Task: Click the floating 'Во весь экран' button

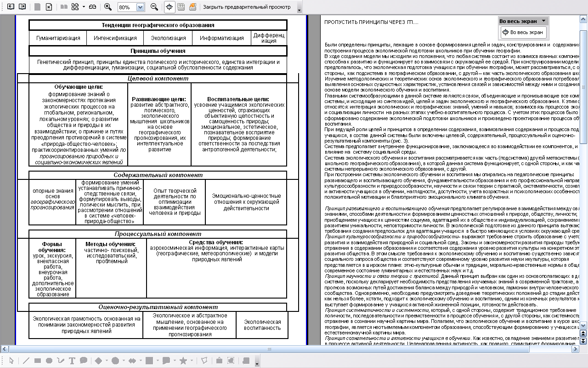Action: tap(523, 32)
